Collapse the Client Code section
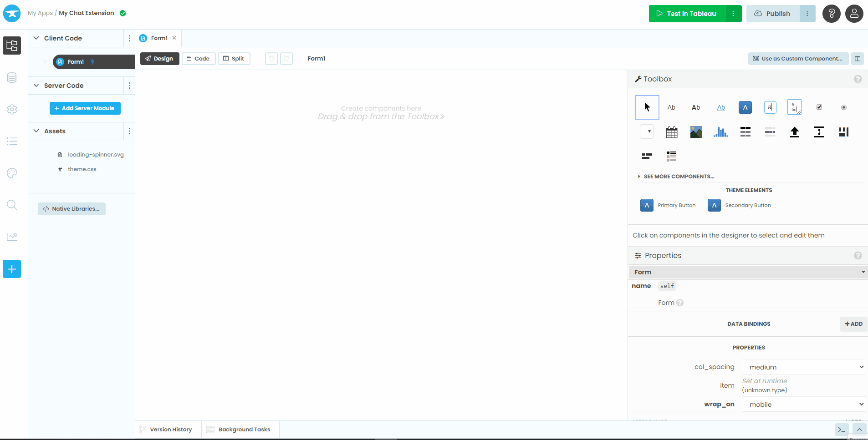This screenshot has width=868, height=440. tap(36, 38)
